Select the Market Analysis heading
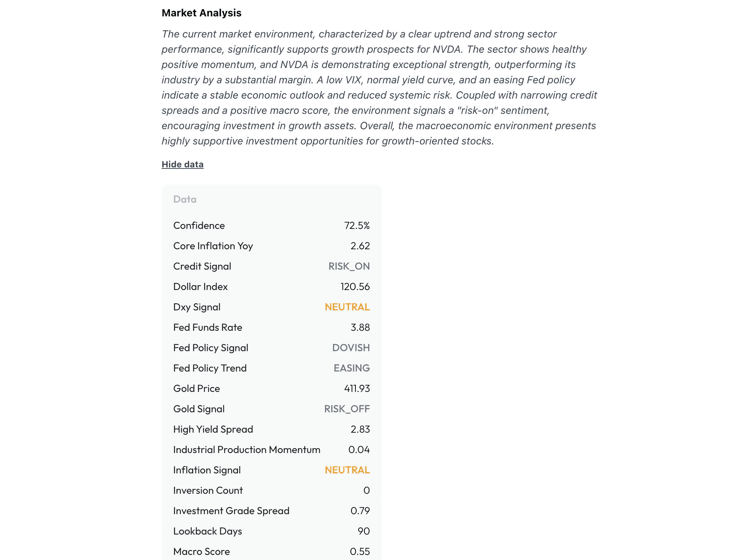This screenshot has height=560, width=751. pyautogui.click(x=201, y=13)
